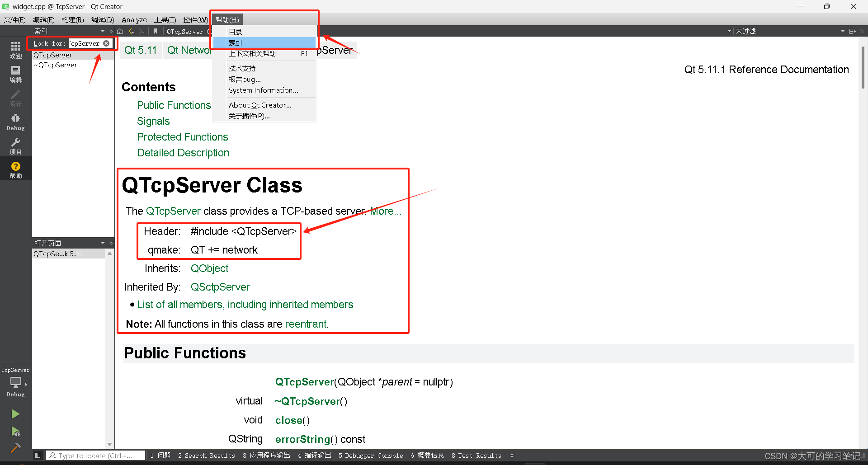Open Analyze menu
This screenshot has width=868, height=465.
click(x=134, y=19)
